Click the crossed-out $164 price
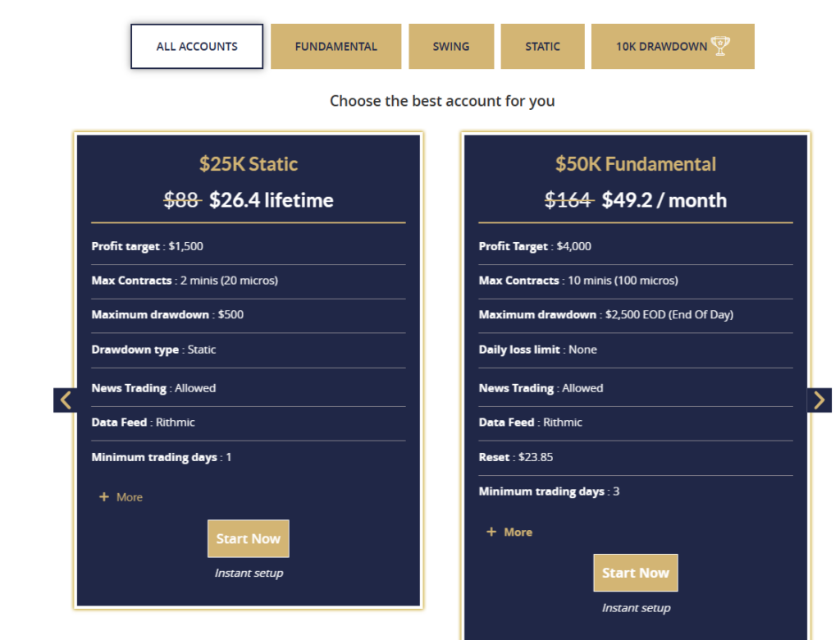 point(568,200)
